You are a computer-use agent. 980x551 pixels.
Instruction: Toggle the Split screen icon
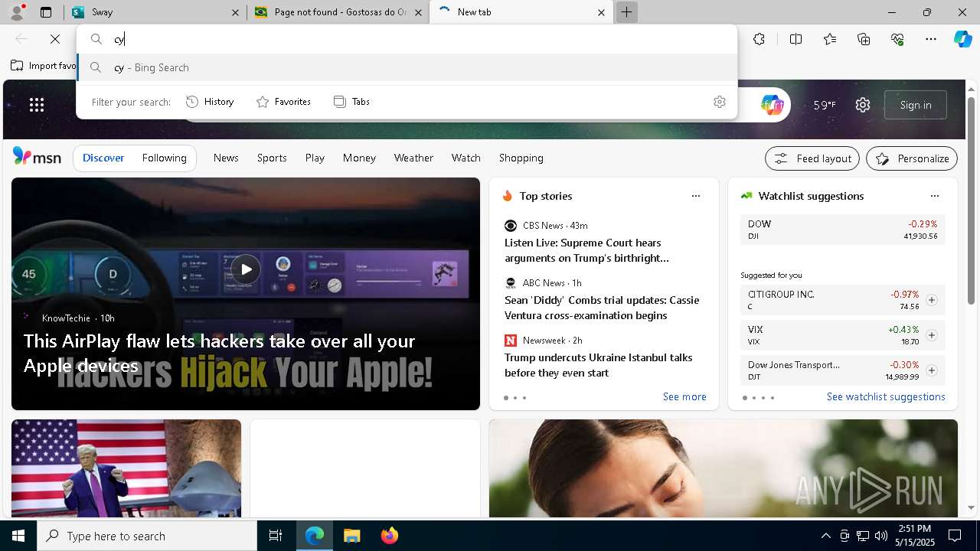(795, 39)
